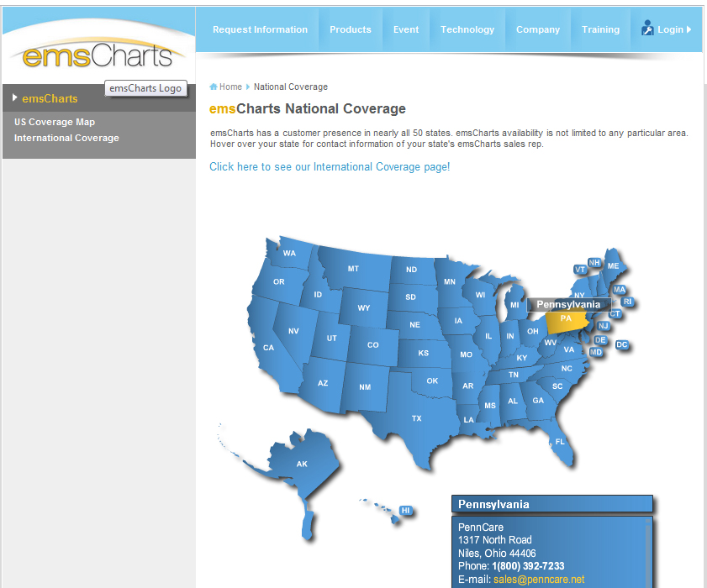This screenshot has height=588, width=707.
Task: Select Missouri (MO) on the map
Action: point(466,354)
